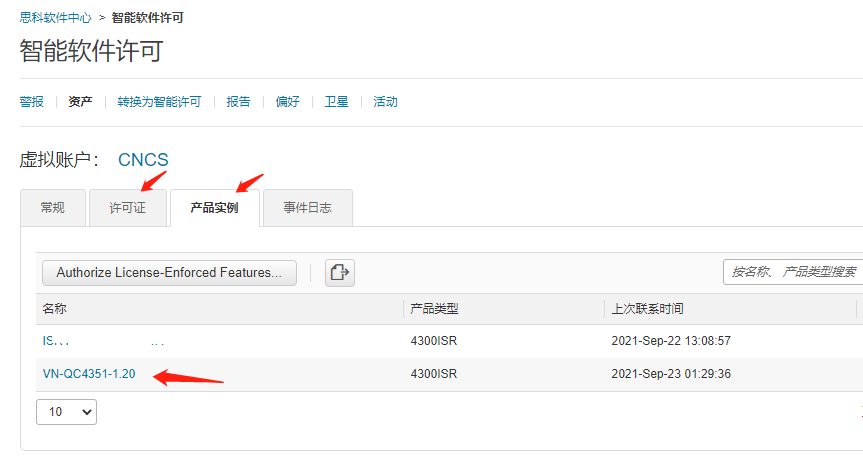Switch to the 许可证 tab
The width and height of the screenshot is (863, 463).
coord(127,208)
